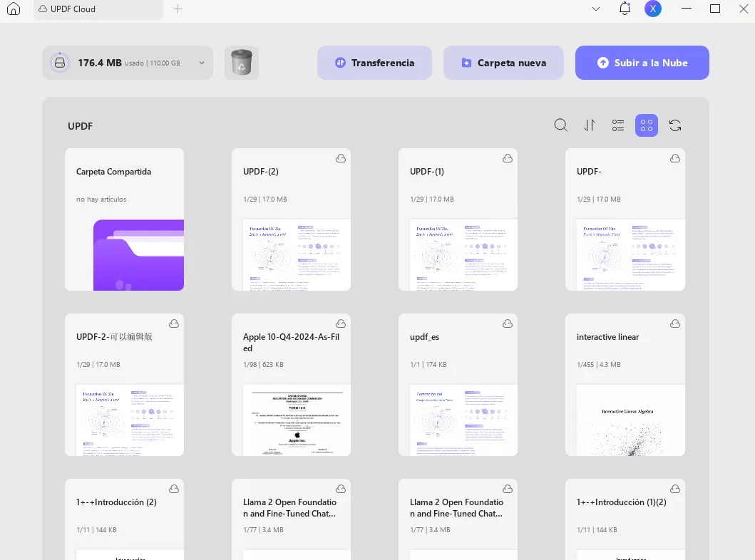The height and width of the screenshot is (560, 755).
Task: Click the updf_es file name
Action: click(424, 337)
